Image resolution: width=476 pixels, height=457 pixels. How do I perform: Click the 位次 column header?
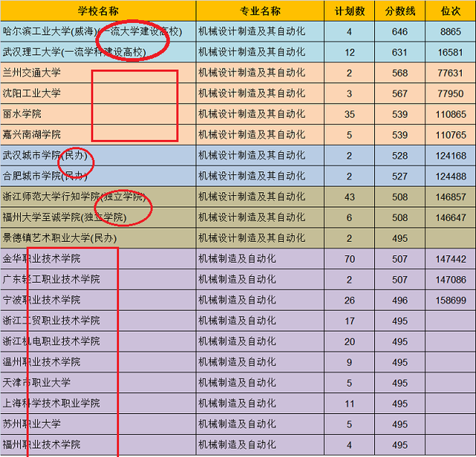[451, 11]
